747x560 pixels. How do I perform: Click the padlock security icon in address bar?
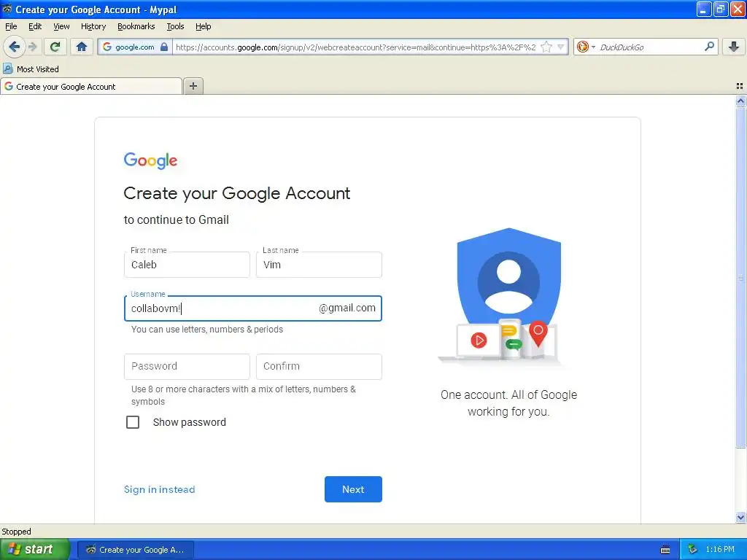[x=164, y=47]
